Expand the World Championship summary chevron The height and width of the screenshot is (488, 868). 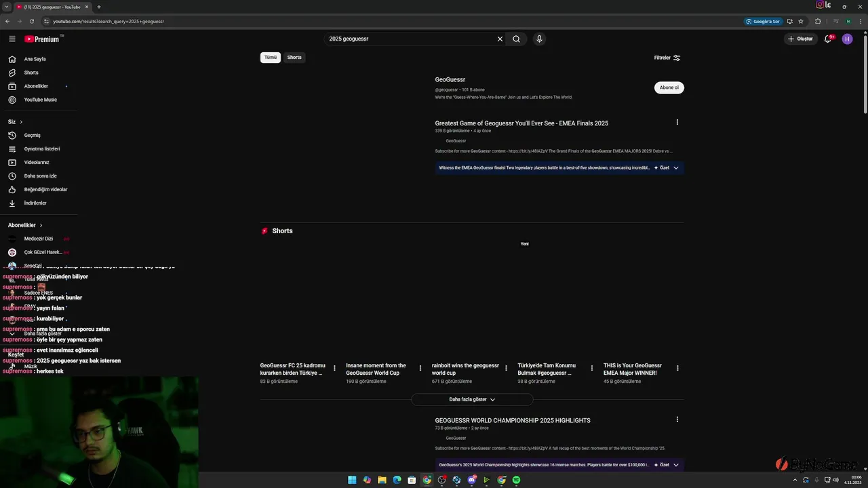pos(675,465)
